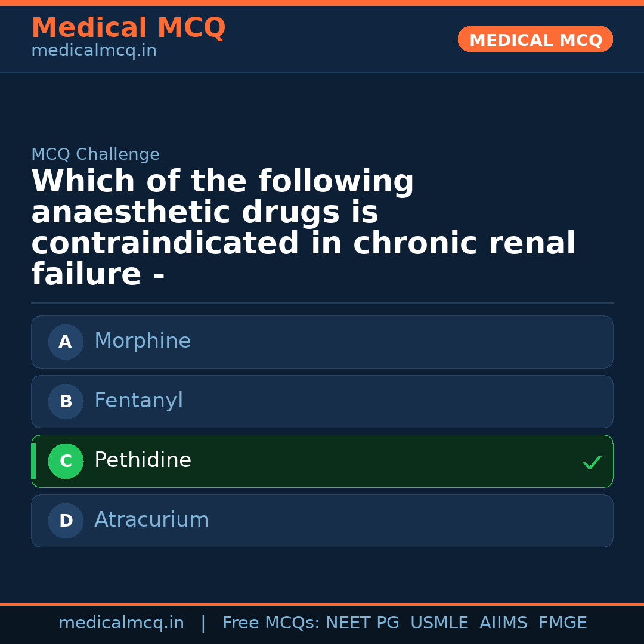Viewport: 644px width, 644px height.
Task: Open the medicalmcq.in link under the header title
Action: (x=94, y=51)
